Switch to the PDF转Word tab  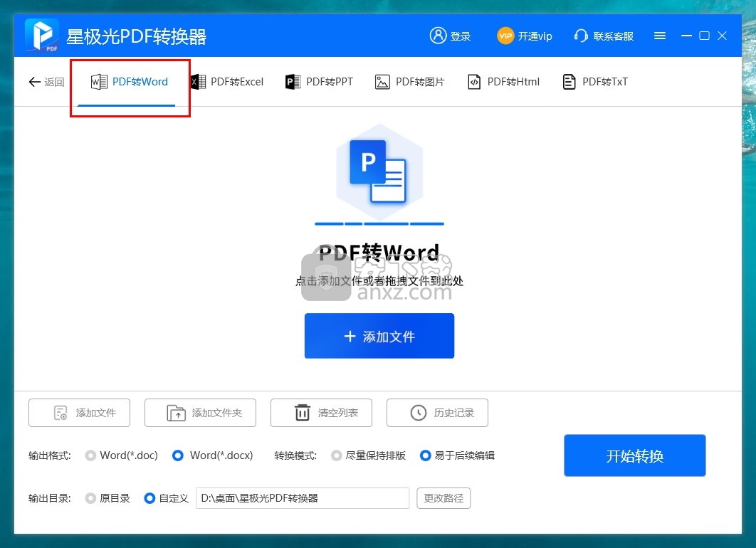[130, 82]
